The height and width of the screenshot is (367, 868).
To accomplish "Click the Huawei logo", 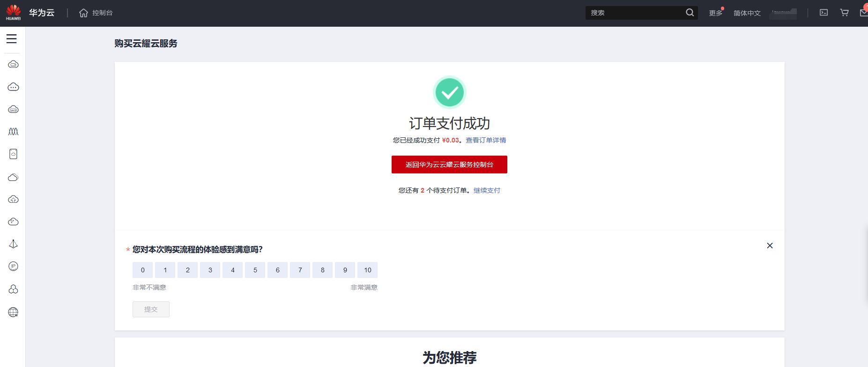I will [x=13, y=13].
